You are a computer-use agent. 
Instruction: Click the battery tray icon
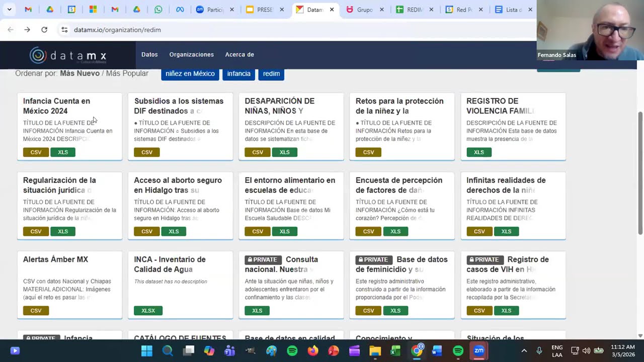[599, 350]
